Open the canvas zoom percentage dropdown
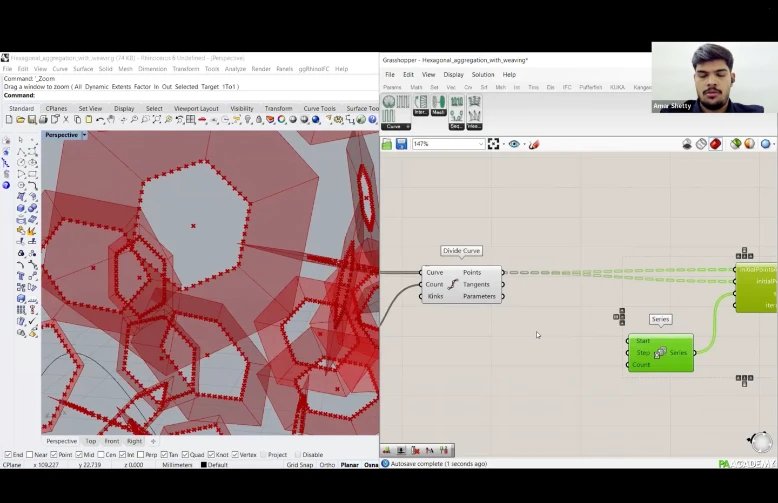Screen dimensions: 778x503 [x=480, y=144]
